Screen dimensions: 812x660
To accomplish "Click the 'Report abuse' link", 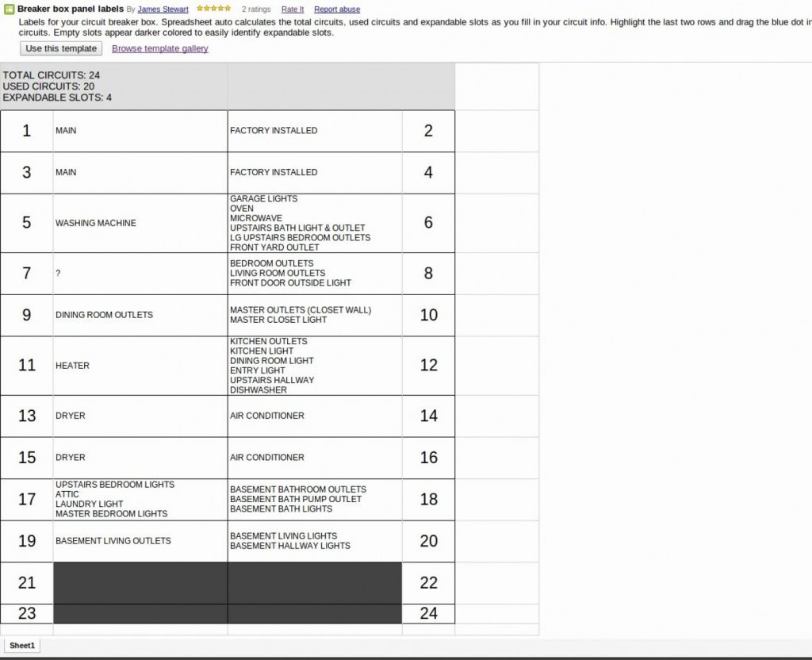I will [336, 10].
